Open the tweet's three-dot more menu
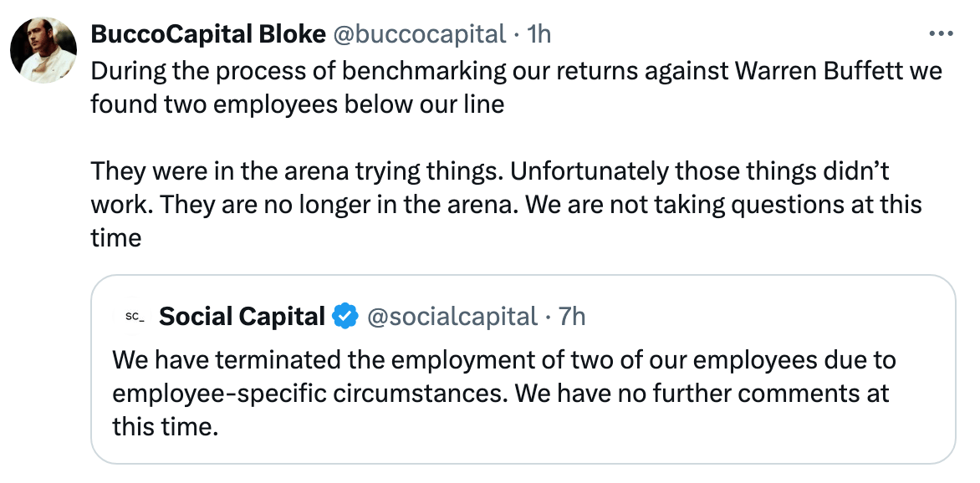Screen dimensions: 980x483 [941, 34]
